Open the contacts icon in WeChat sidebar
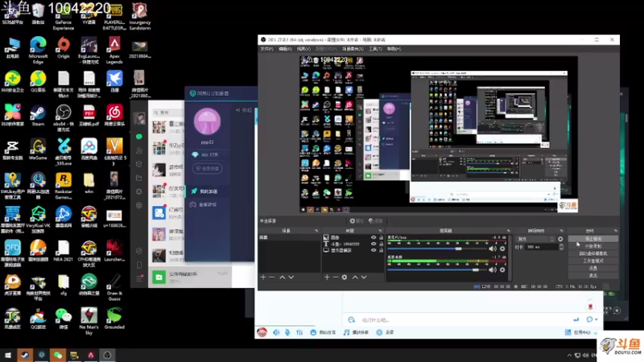The image size is (644, 362). (139, 150)
